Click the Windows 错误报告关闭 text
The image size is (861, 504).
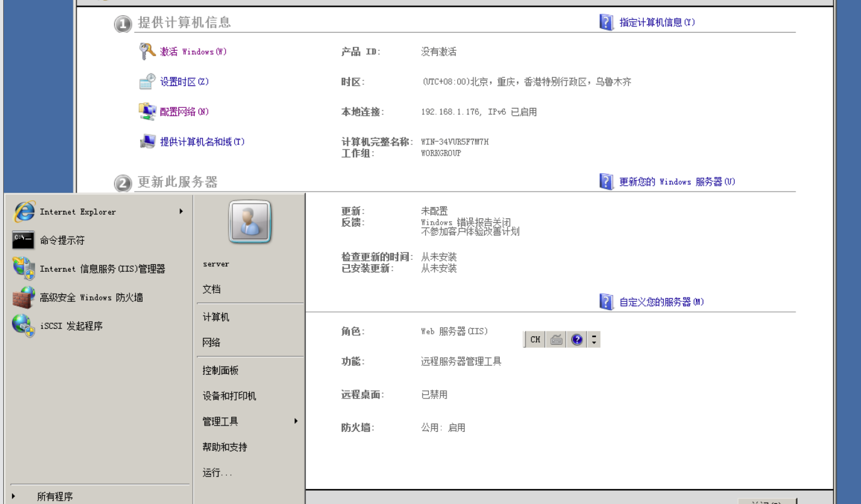(465, 222)
